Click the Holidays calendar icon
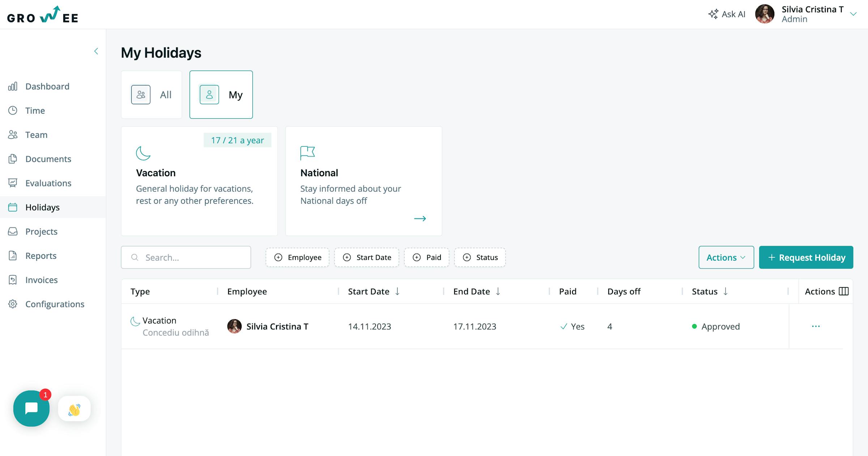This screenshot has width=868, height=456. 13,207
